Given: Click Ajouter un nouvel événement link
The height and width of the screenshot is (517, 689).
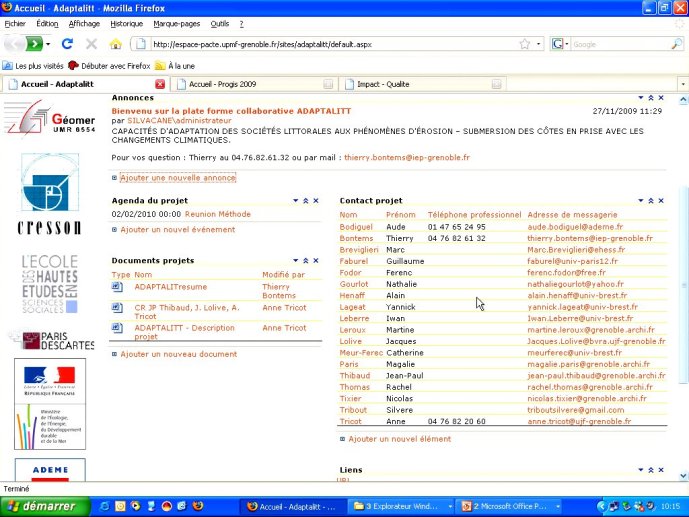Looking at the screenshot, I should pos(178,229).
